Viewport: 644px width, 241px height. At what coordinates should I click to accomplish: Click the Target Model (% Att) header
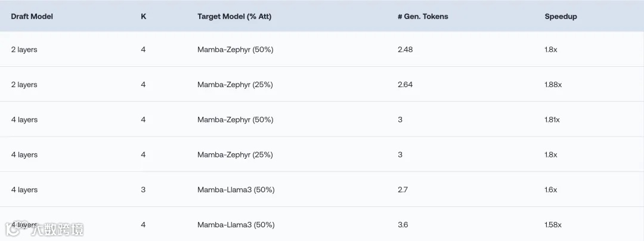[x=234, y=16]
